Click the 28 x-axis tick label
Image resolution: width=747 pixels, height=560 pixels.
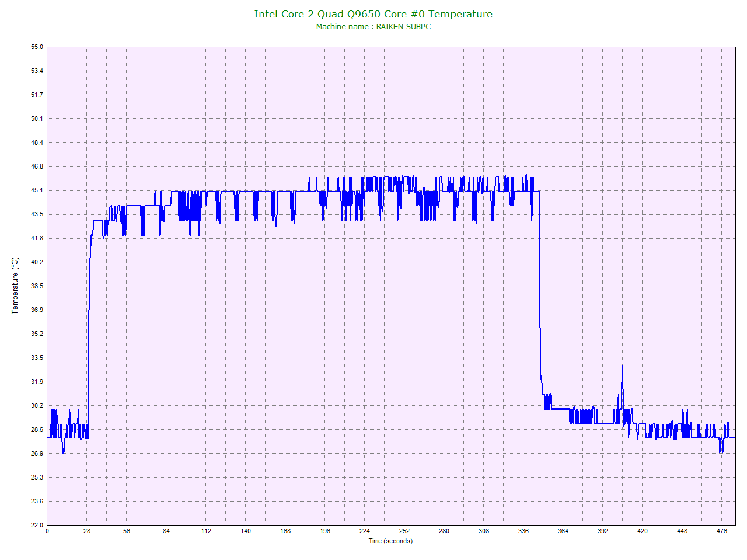[87, 531]
